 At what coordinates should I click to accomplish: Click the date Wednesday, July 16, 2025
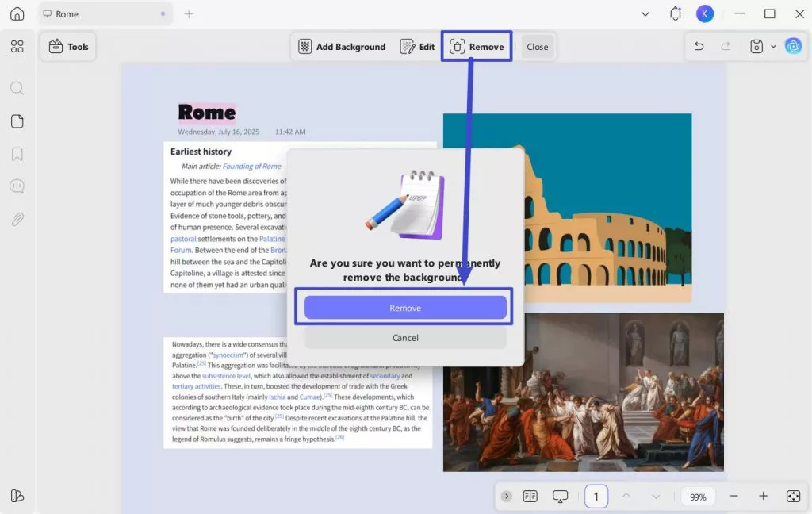219,132
